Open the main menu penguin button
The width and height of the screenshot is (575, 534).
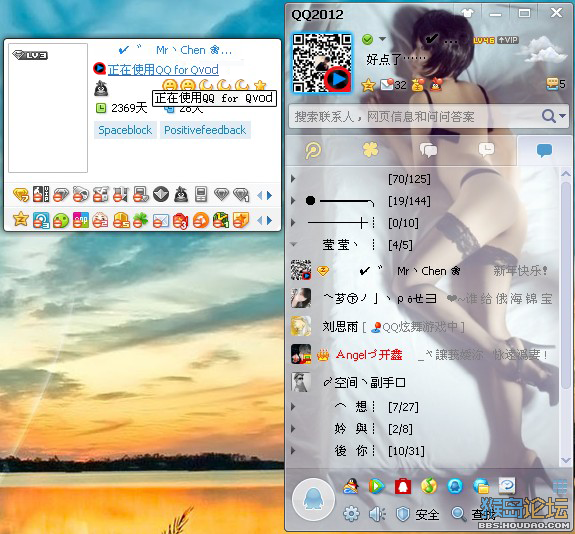point(313,500)
